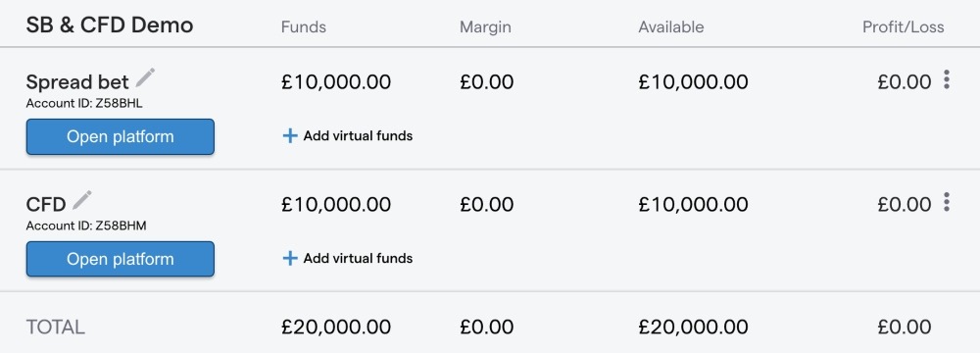Click plus icon for Spread bet virtual funds

click(290, 136)
